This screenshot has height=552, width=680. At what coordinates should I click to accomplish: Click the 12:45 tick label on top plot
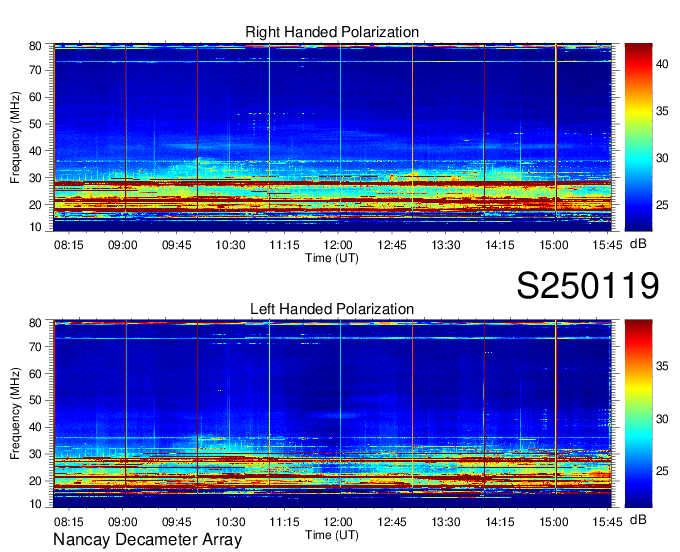pyautogui.click(x=392, y=245)
